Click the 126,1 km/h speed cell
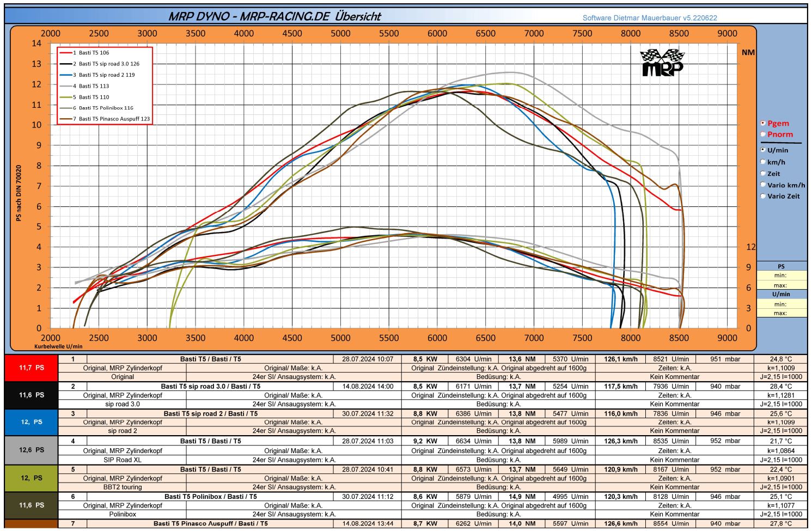Viewport: 812px width, 531px height. pyautogui.click(x=621, y=359)
